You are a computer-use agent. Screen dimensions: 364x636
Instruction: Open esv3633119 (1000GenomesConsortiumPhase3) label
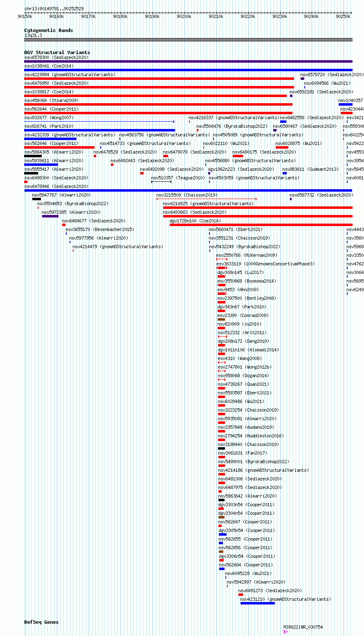coord(265,264)
